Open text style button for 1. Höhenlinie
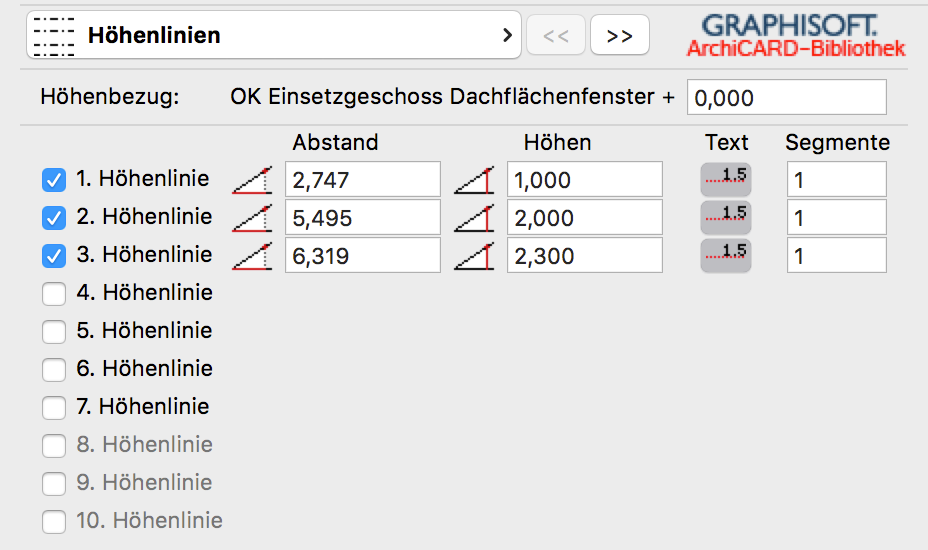 click(725, 178)
